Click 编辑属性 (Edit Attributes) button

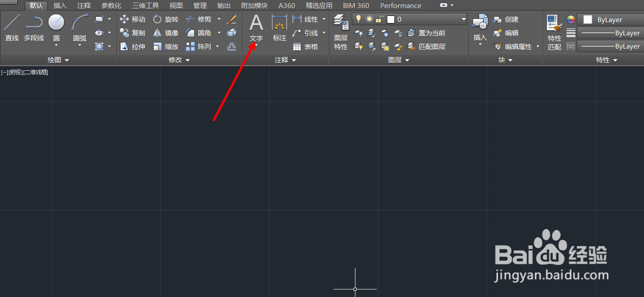click(513, 46)
